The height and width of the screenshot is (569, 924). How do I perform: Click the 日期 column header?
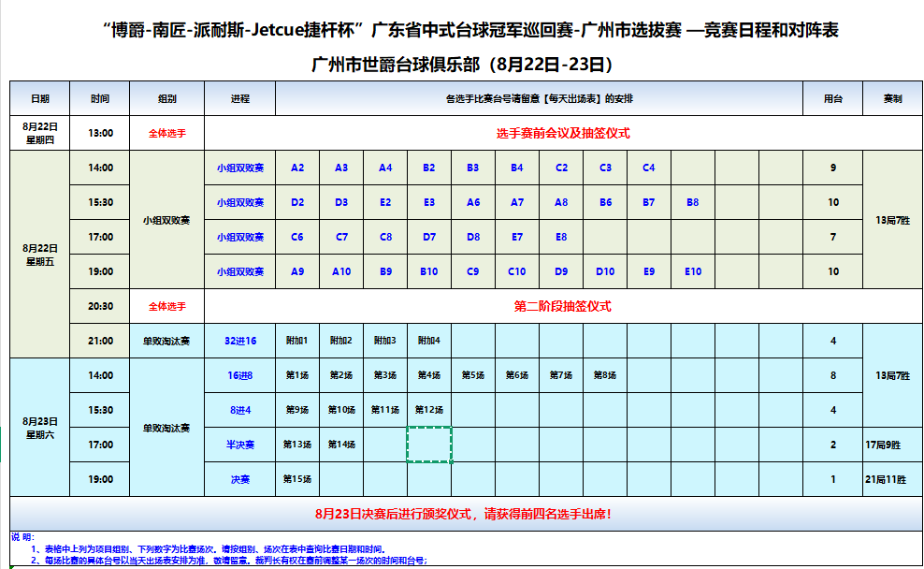pyautogui.click(x=40, y=98)
